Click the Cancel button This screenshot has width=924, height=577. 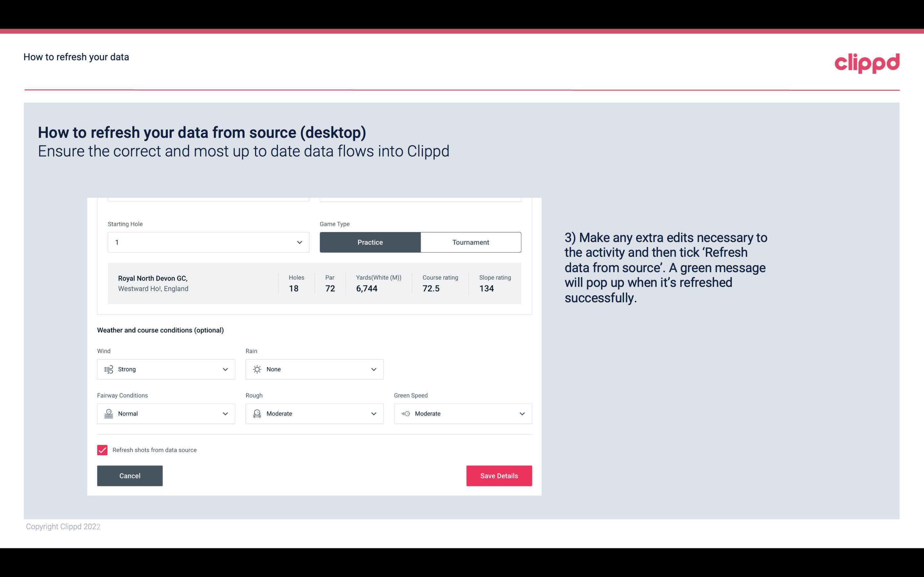(130, 475)
